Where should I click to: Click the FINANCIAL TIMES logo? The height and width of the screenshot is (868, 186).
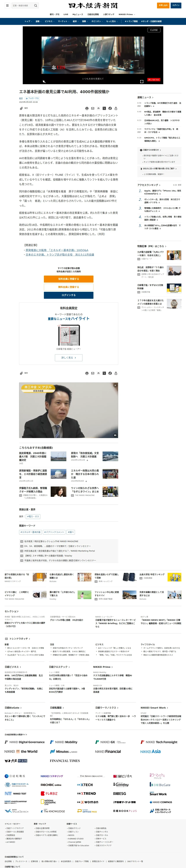[65, 761]
